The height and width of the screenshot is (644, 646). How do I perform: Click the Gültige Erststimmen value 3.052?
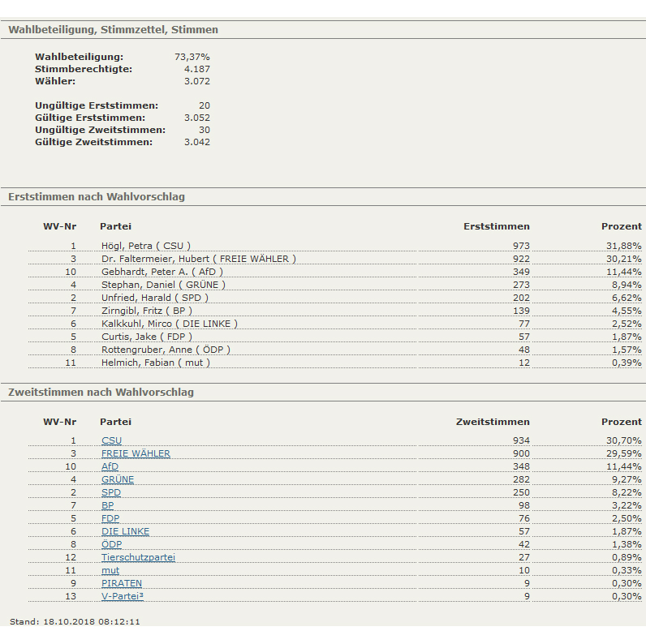click(197, 118)
